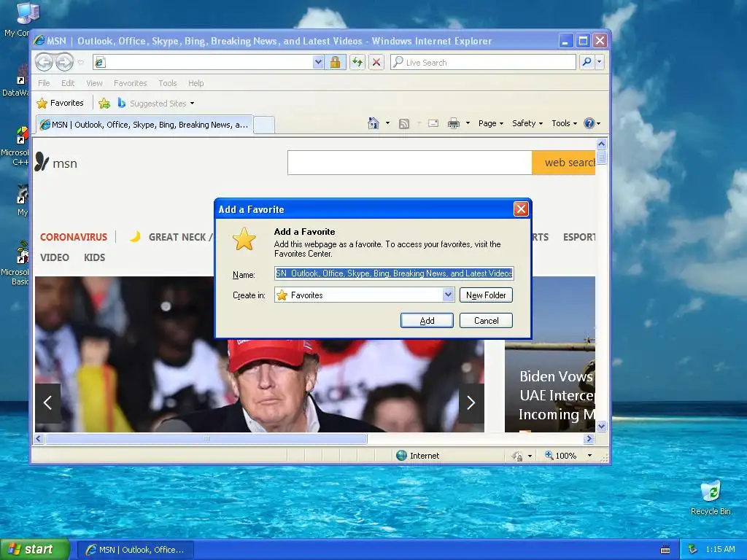This screenshot has width=747, height=560.
Task: Click the vertical scrollbar up arrow
Action: 601,144
